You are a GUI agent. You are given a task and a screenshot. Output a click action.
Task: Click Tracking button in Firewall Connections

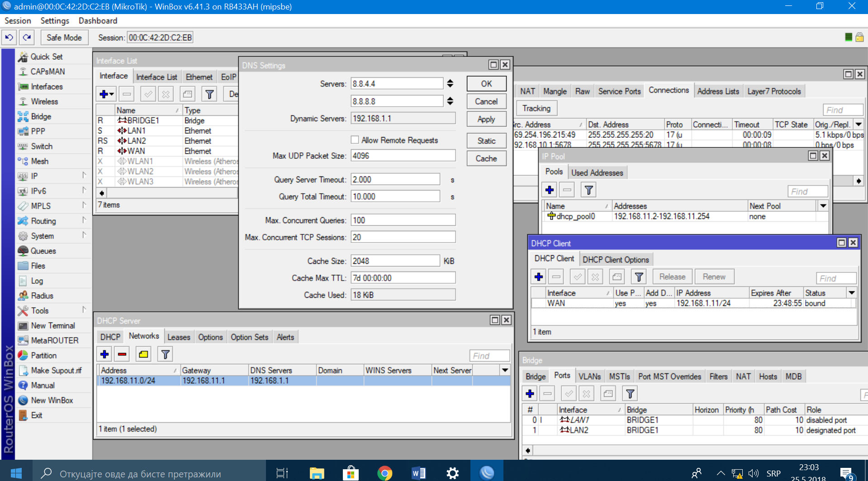pyautogui.click(x=536, y=108)
